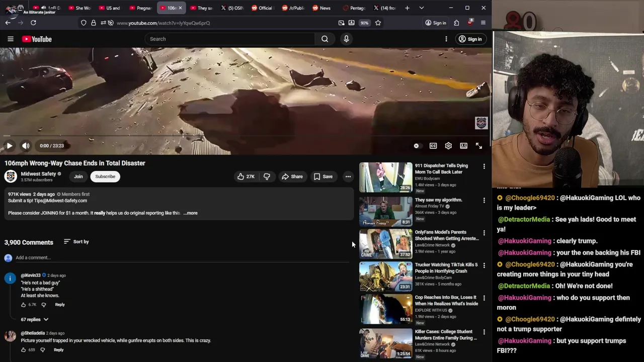Bookmark this page with the star icon
Image resolution: width=644 pixels, height=362 pixels.
378,23
